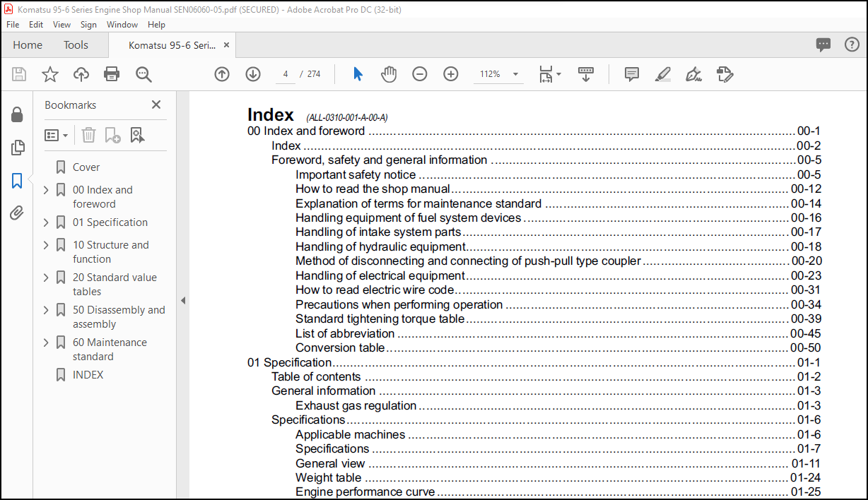The image size is (868, 500).
Task: Open the Find text magnifier tool
Action: pos(144,74)
